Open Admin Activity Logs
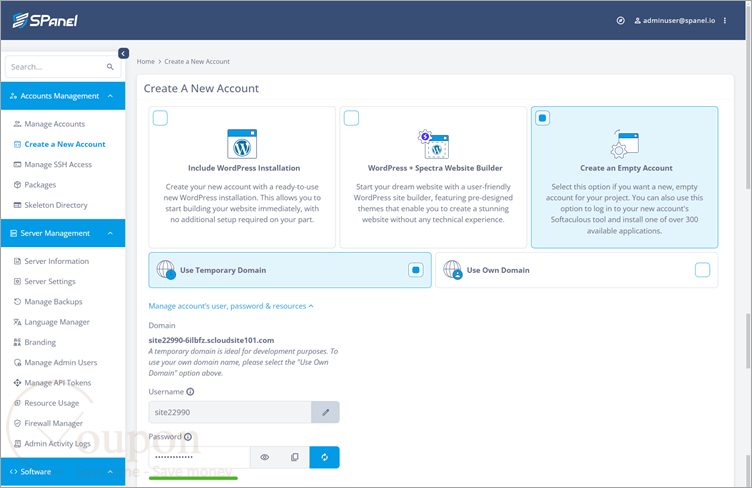 tap(57, 443)
